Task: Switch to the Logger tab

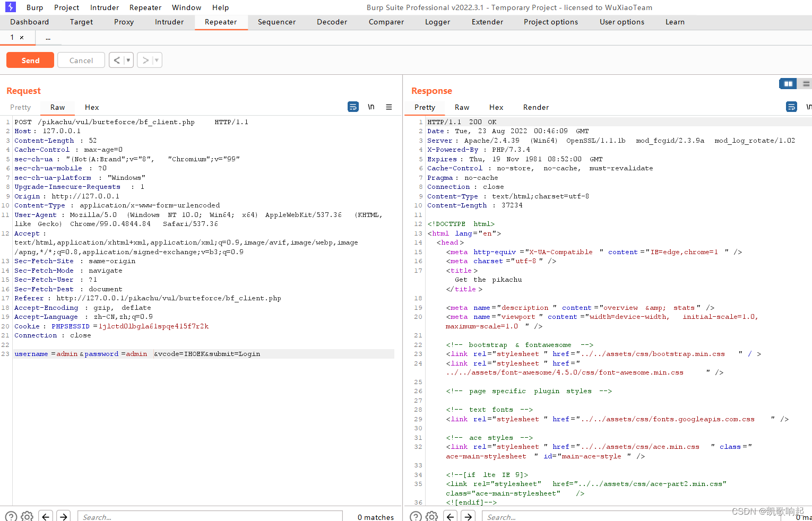Action: point(437,22)
